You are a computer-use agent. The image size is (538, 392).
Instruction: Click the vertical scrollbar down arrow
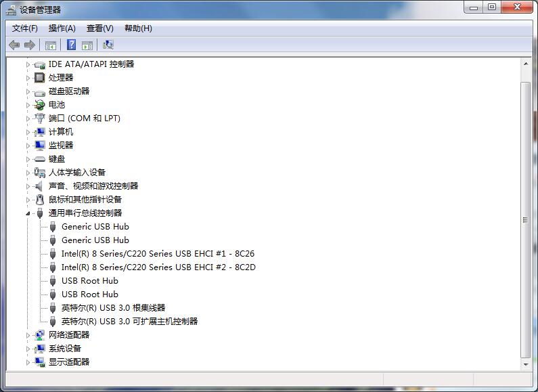(x=526, y=364)
